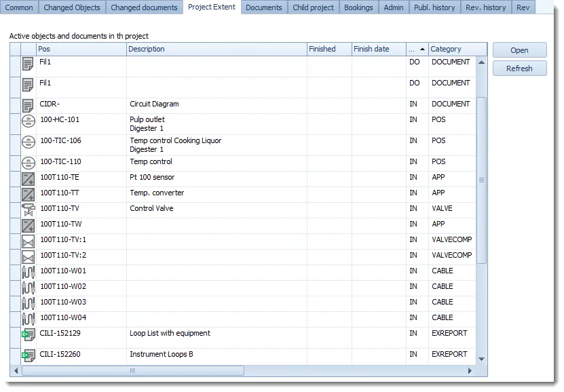This screenshot has height=392, width=564.
Task: Click the control valve icon for 100T110-TV
Action: pyautogui.click(x=29, y=210)
